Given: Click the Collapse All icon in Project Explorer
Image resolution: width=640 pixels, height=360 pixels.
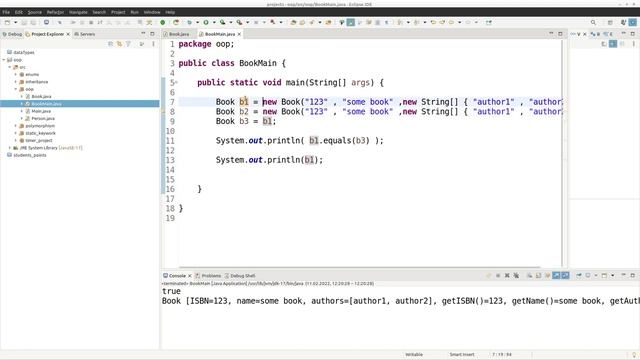Looking at the screenshot, I should tap(111, 44).
